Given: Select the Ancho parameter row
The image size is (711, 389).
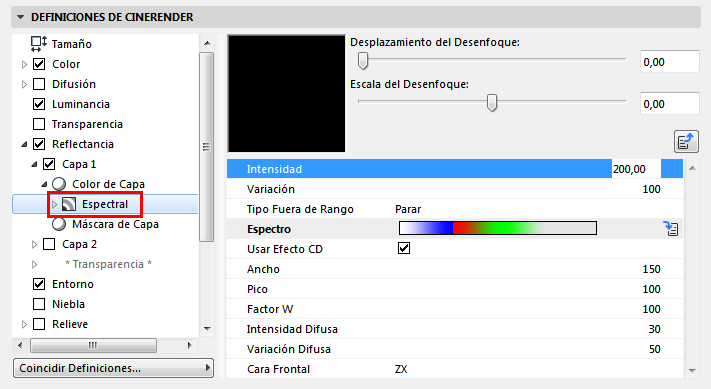Looking at the screenshot, I should [x=455, y=269].
